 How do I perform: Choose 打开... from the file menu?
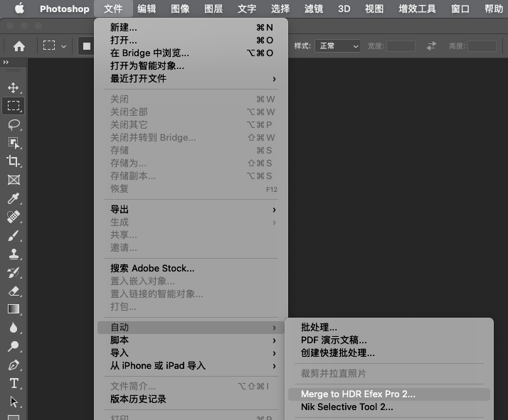[x=191, y=40]
